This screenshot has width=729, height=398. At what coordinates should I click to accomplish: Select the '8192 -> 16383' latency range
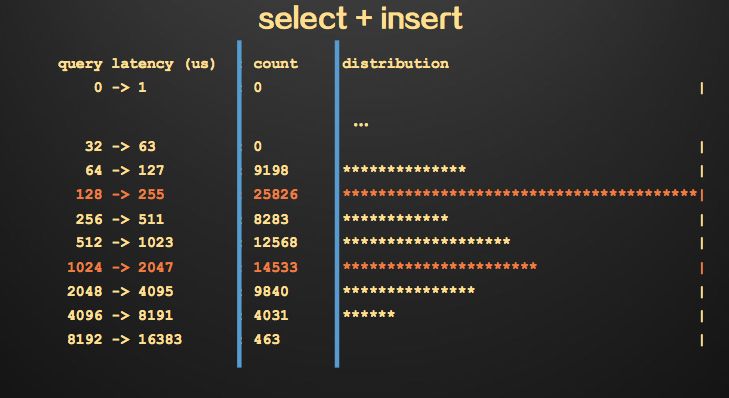125,339
